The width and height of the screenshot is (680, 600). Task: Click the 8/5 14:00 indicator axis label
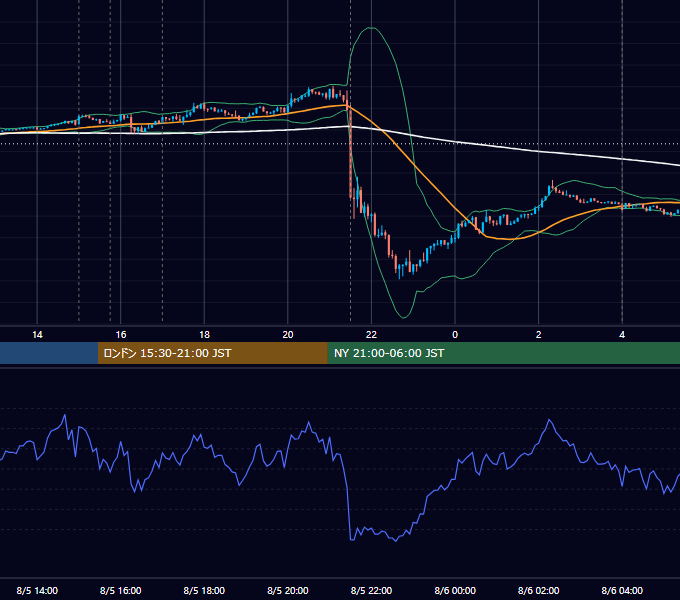(x=37, y=590)
